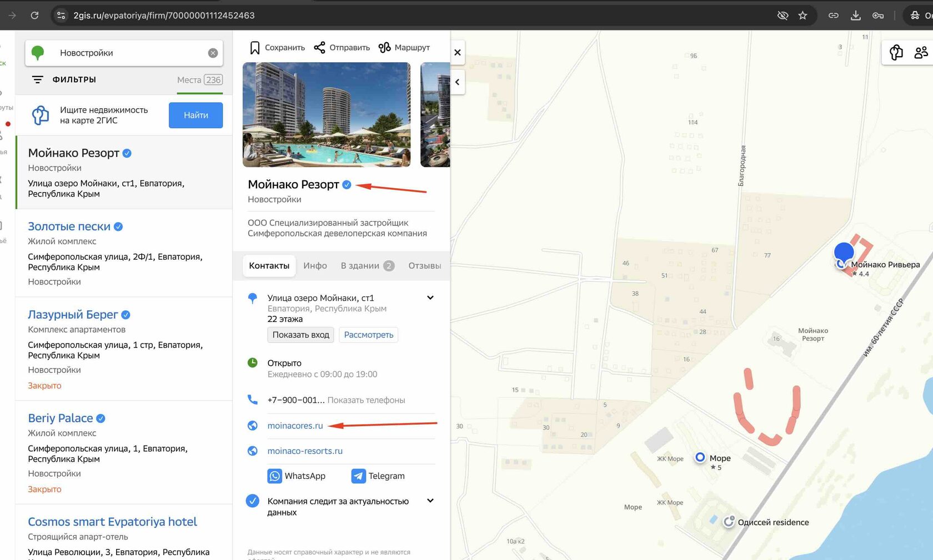Click the phone handset icon

[x=252, y=400]
